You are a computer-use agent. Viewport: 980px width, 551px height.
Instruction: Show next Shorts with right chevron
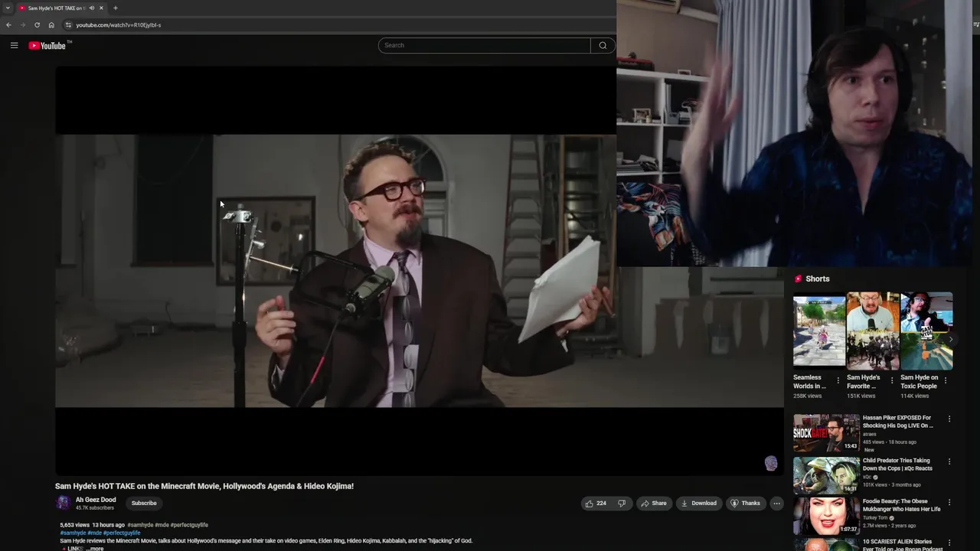(x=950, y=339)
